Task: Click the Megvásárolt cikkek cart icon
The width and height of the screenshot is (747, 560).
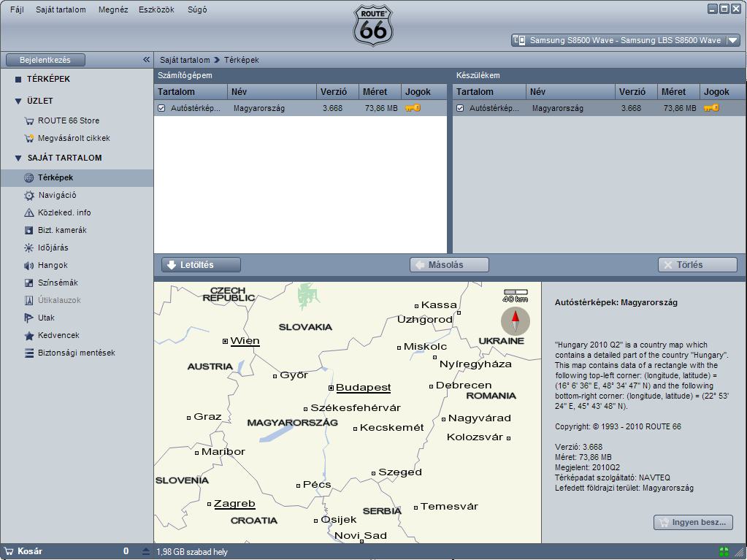Action: 29,139
